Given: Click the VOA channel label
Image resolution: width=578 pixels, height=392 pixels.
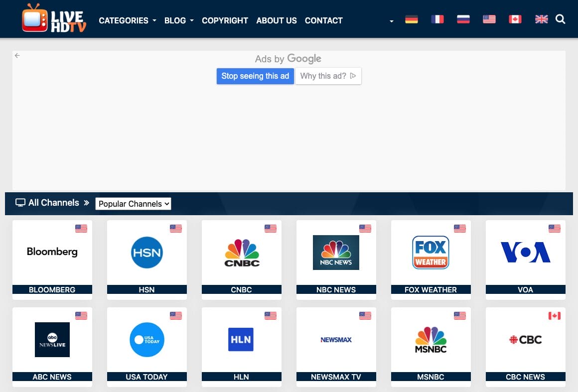Looking at the screenshot, I should point(525,289).
